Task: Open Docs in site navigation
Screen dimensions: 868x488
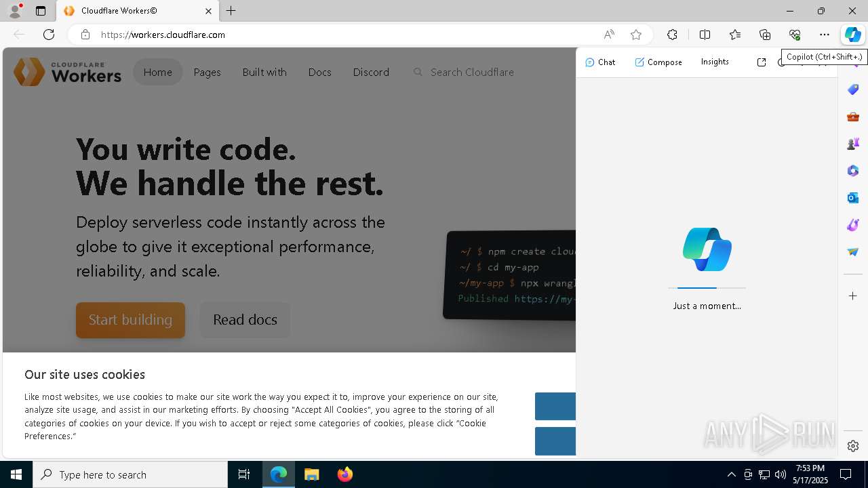Action: (319, 72)
